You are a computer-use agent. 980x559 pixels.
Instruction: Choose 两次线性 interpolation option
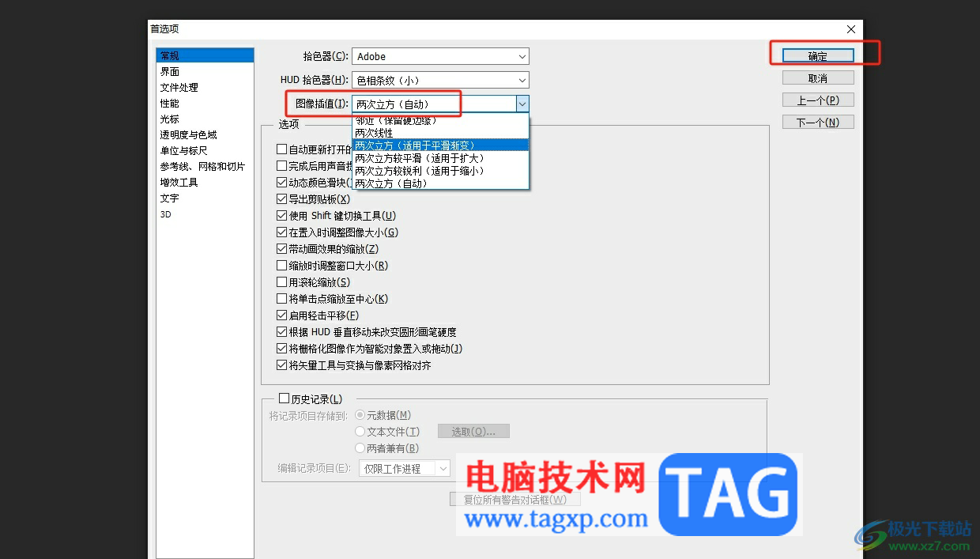[x=440, y=133]
